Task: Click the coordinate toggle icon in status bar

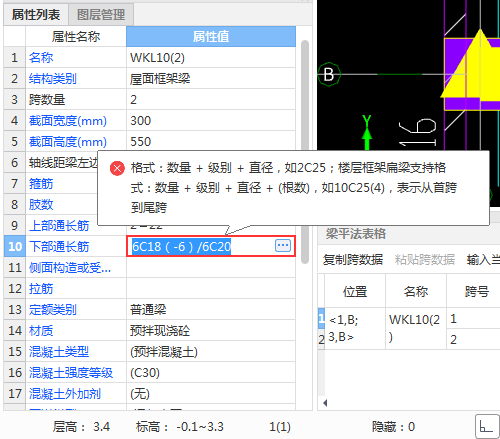Action: pyautogui.click(x=487, y=426)
